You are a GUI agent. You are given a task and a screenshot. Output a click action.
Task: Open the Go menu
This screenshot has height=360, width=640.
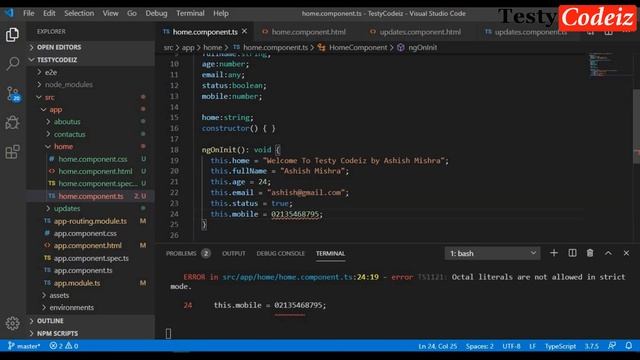pos(131,13)
